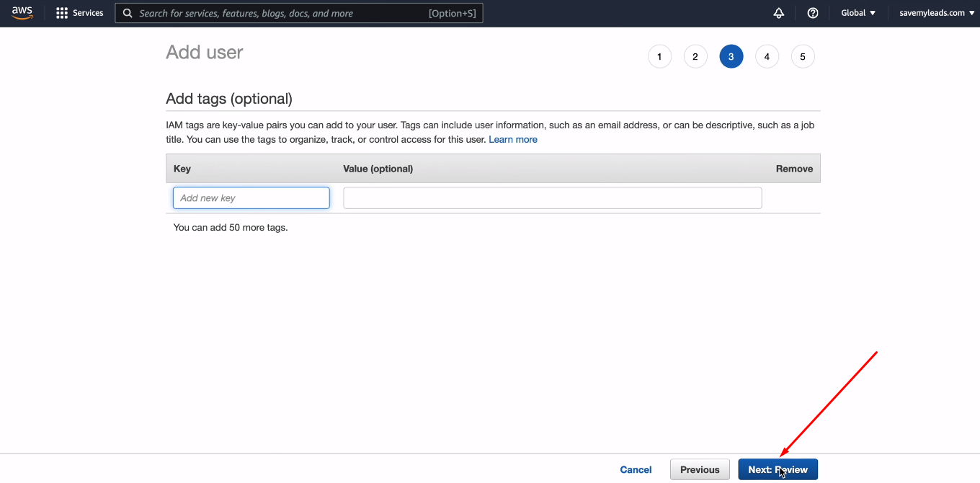Jump to wizard step 5

pos(803,57)
